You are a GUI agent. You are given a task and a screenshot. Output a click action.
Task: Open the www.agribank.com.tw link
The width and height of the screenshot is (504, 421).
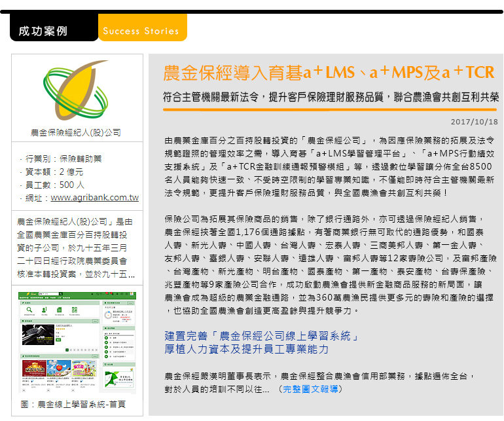[95, 198]
